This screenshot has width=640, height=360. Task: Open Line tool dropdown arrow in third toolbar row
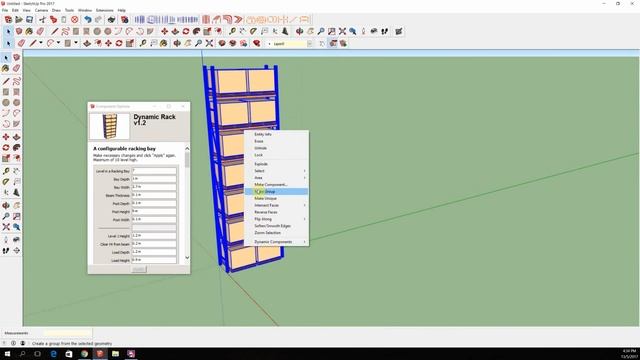[x=40, y=43]
